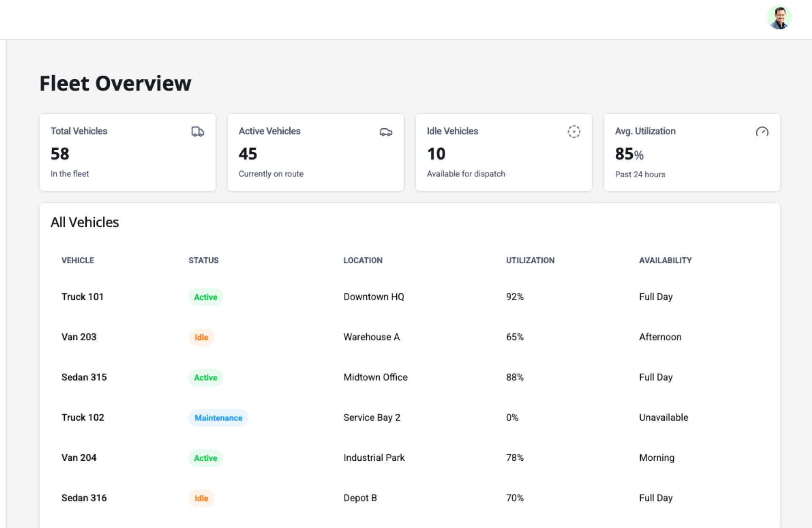Click the Active badge for Van 204

click(x=206, y=458)
